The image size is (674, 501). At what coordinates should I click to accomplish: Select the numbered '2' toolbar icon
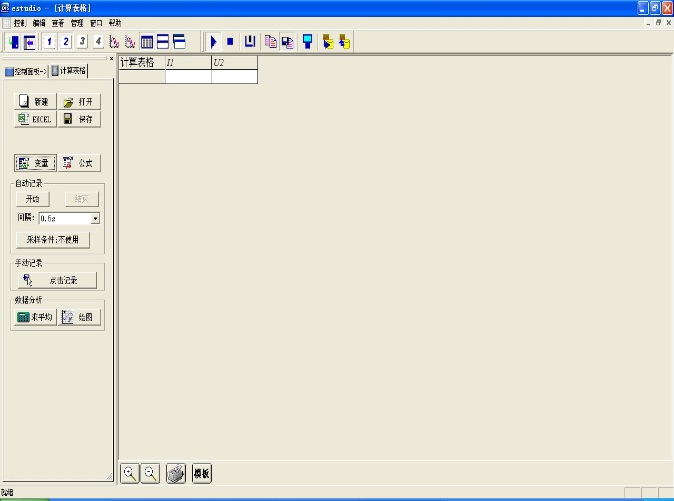pos(66,42)
